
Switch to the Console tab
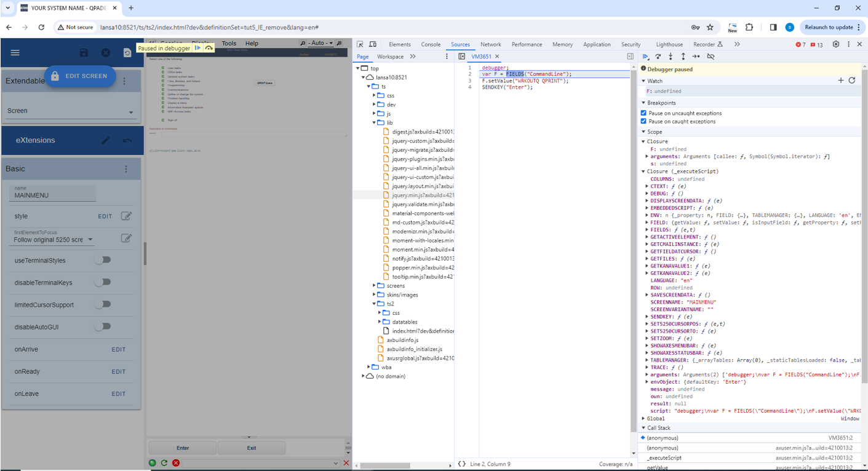click(431, 44)
